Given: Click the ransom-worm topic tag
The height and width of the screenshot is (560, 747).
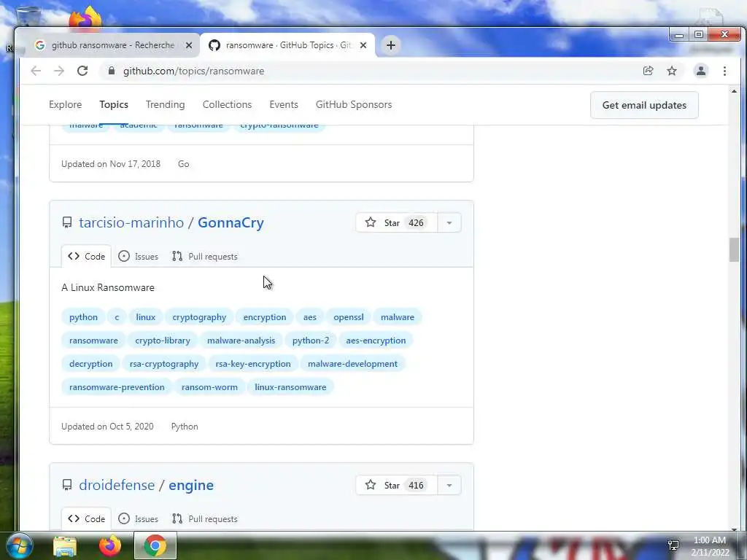Looking at the screenshot, I should (x=209, y=387).
